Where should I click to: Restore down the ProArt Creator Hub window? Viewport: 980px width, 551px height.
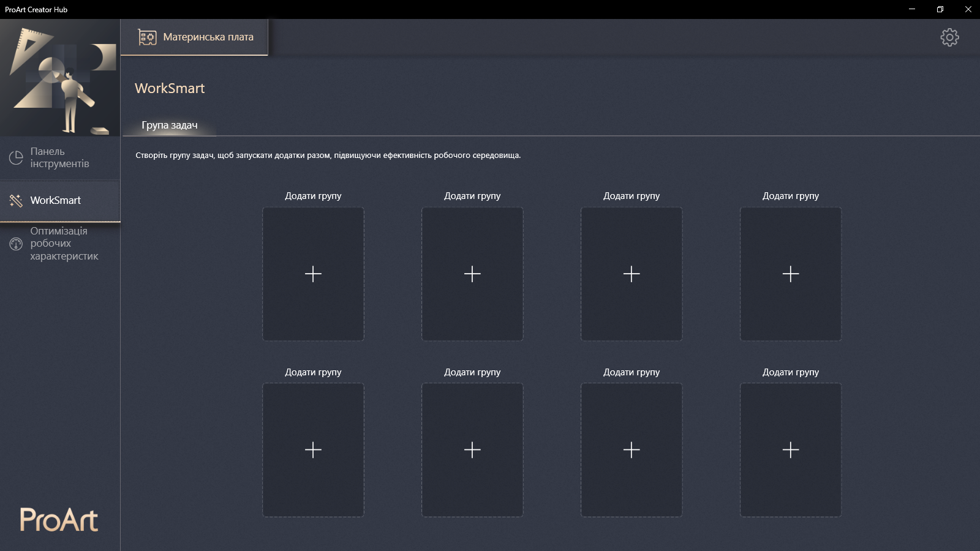pyautogui.click(x=940, y=9)
